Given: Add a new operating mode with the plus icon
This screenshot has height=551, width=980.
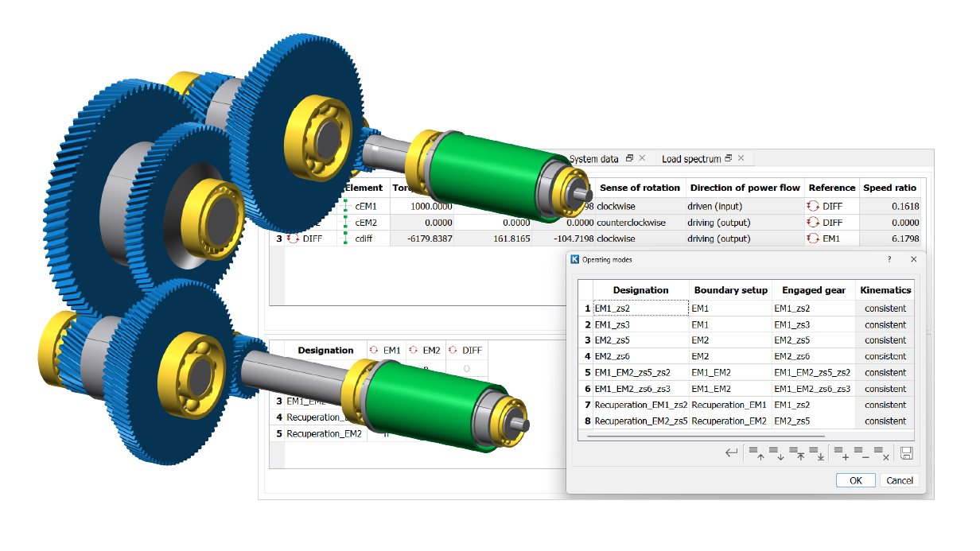Looking at the screenshot, I should pos(841,453).
